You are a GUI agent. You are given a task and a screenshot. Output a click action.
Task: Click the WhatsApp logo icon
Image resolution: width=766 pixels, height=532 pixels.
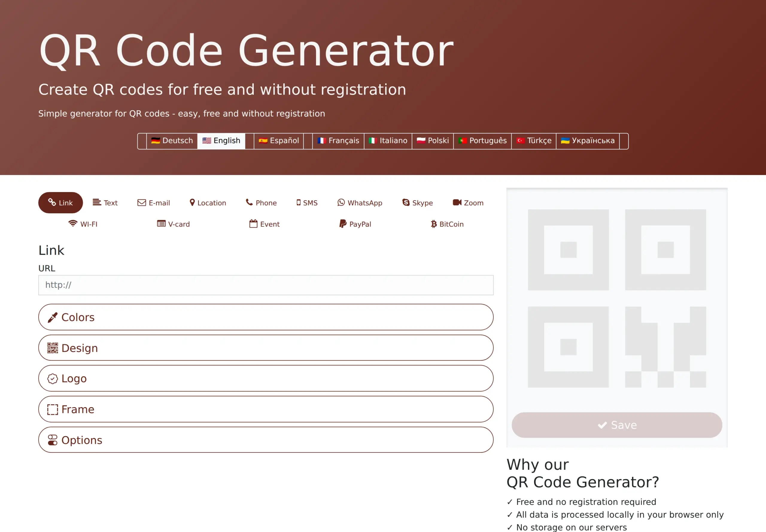[x=341, y=202]
